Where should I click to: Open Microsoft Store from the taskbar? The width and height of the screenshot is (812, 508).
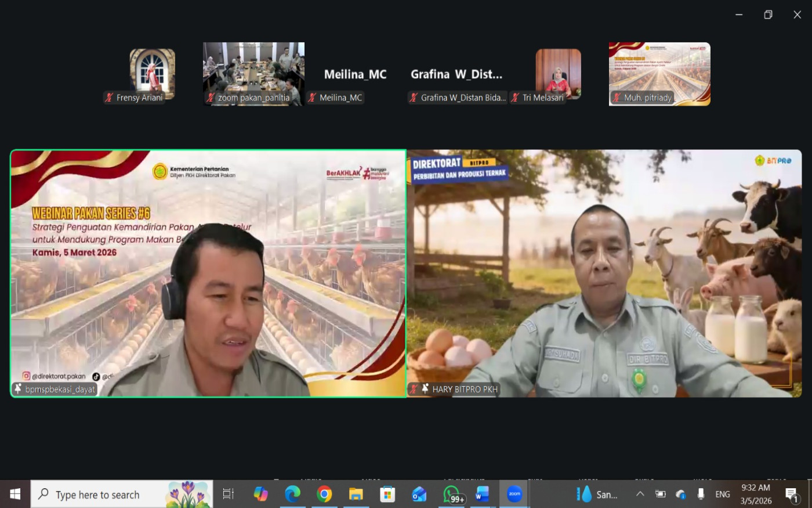(x=387, y=494)
